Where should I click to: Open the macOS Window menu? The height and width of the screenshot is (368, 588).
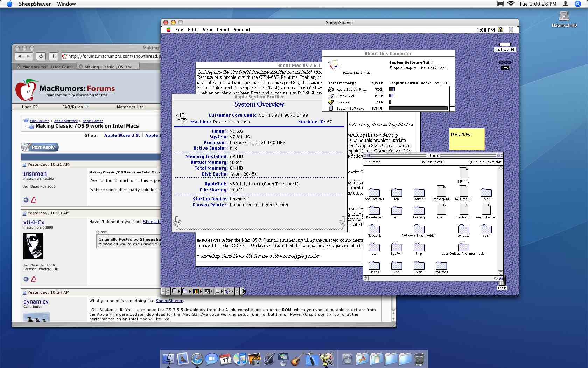tap(66, 4)
